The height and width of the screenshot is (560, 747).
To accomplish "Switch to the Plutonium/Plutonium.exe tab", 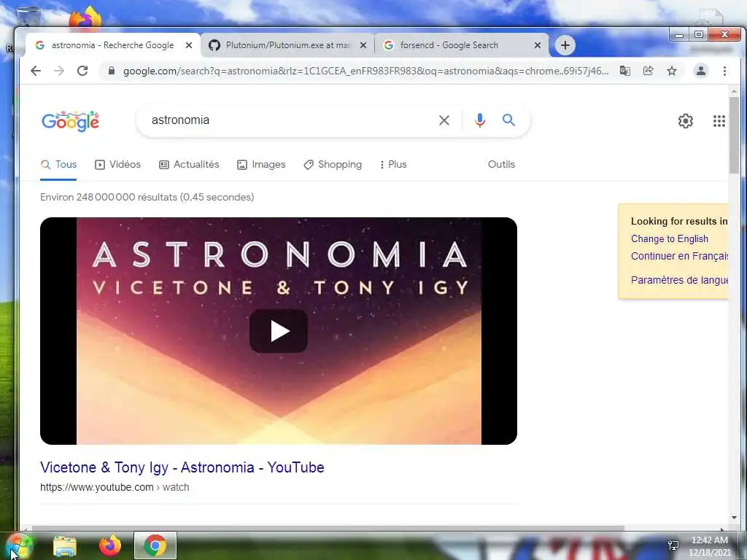I will (287, 45).
